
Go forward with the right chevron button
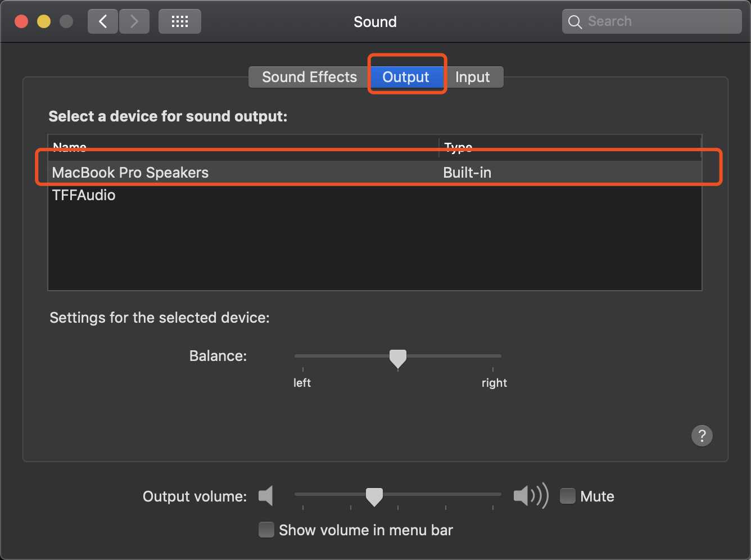[134, 21]
